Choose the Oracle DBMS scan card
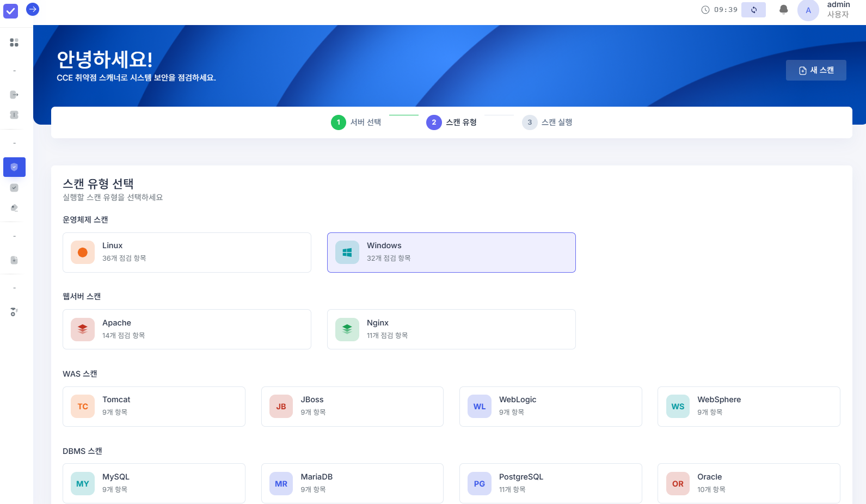866x504 pixels. pos(748,483)
